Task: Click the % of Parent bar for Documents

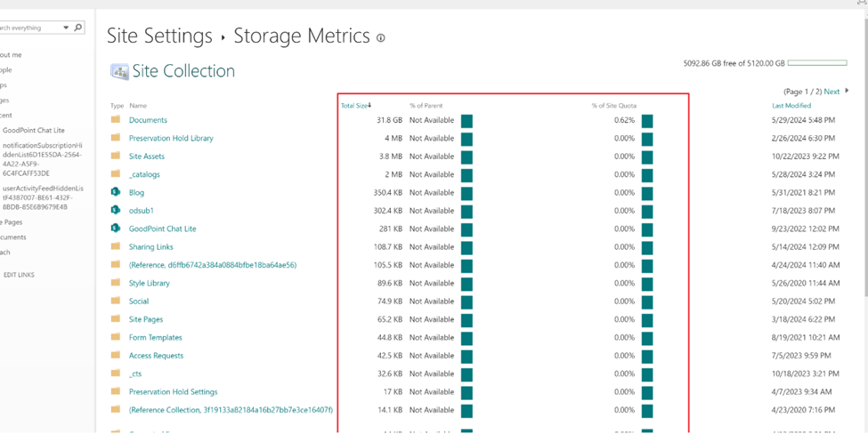Action: pos(466,121)
